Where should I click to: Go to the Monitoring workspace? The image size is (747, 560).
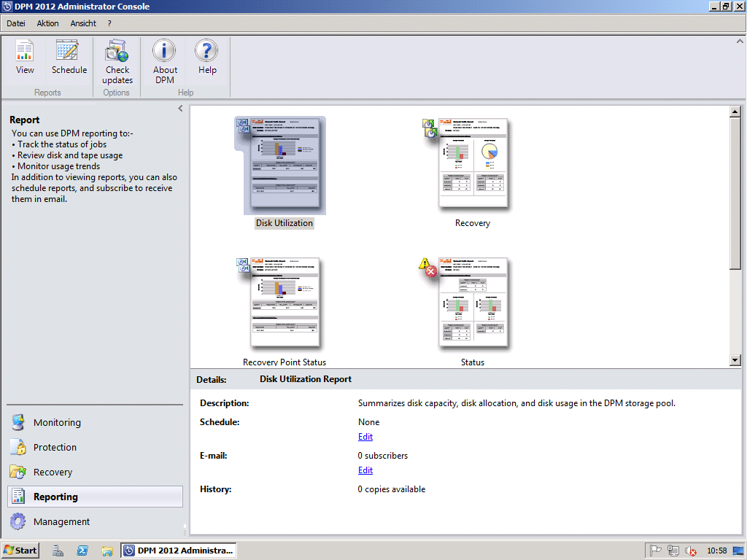coord(95,422)
